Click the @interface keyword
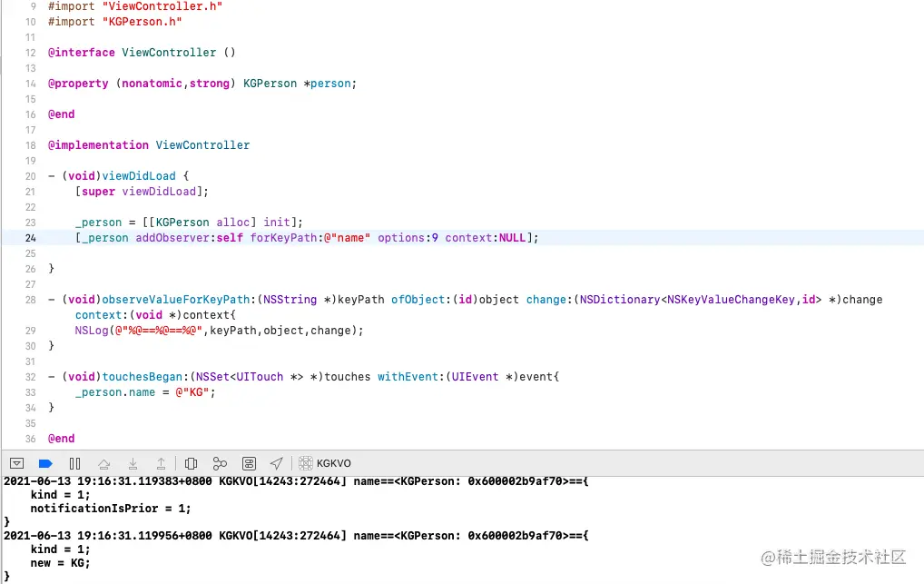This screenshot has height=584, width=924. (x=82, y=53)
